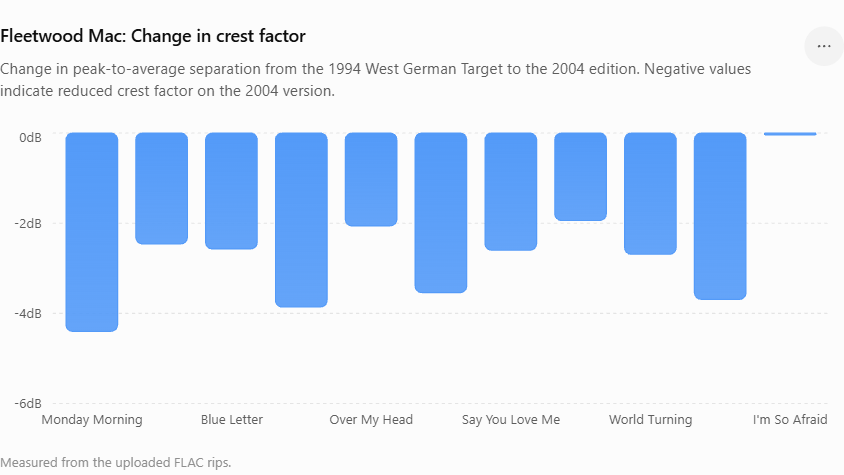The image size is (844, 475).
Task: Click the Say You Love Me axis label
Action: pos(511,420)
